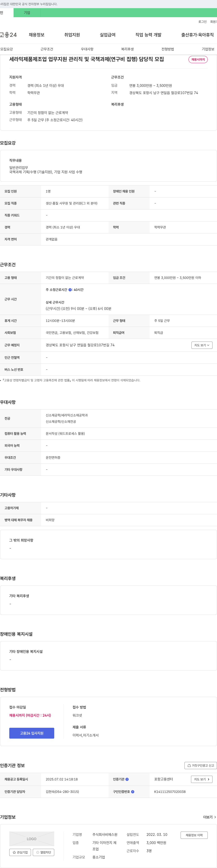
Task: Click the 이력서,자기소개서 documents text
Action: click(x=85, y=735)
